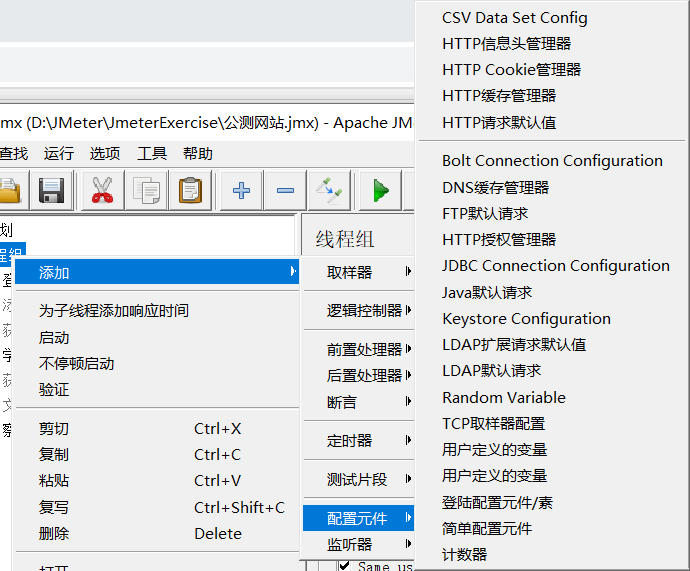Open the 帮助 menu
This screenshot has height=571, width=690.
pyautogui.click(x=198, y=154)
